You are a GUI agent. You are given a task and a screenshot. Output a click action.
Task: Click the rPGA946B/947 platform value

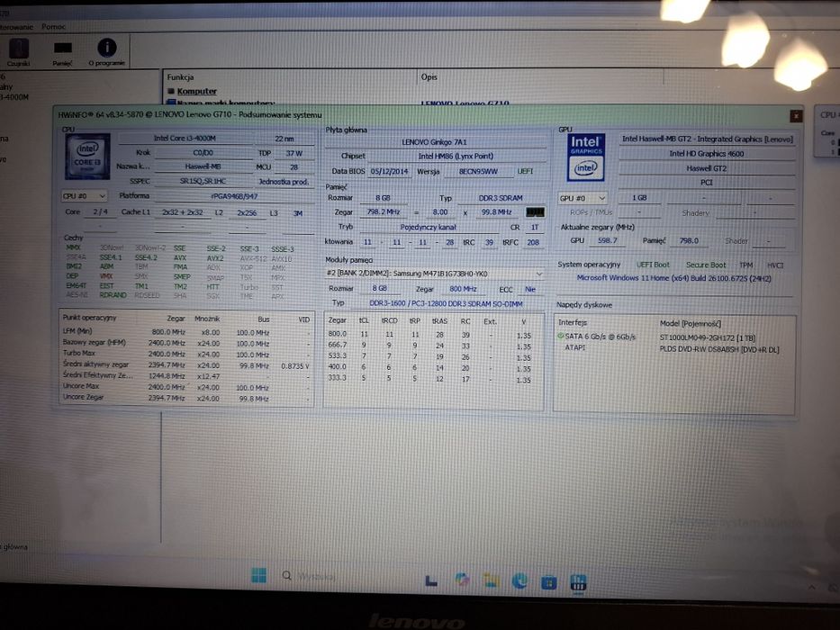(234, 196)
